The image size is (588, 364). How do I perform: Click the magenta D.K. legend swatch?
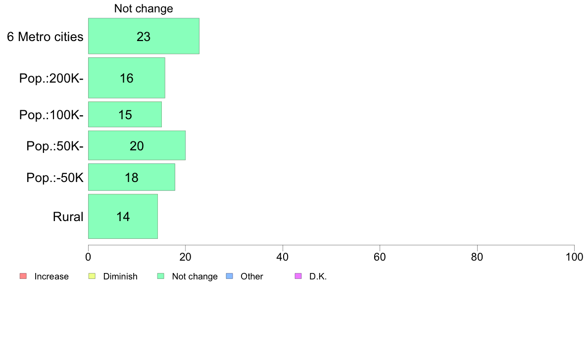(x=298, y=276)
